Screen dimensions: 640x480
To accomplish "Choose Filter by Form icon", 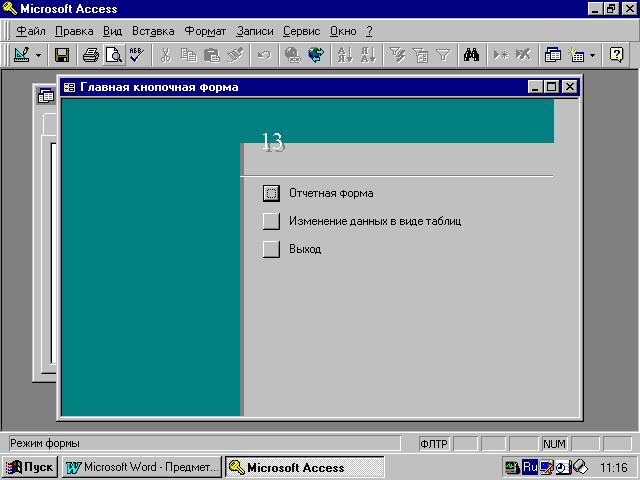I will [420, 55].
